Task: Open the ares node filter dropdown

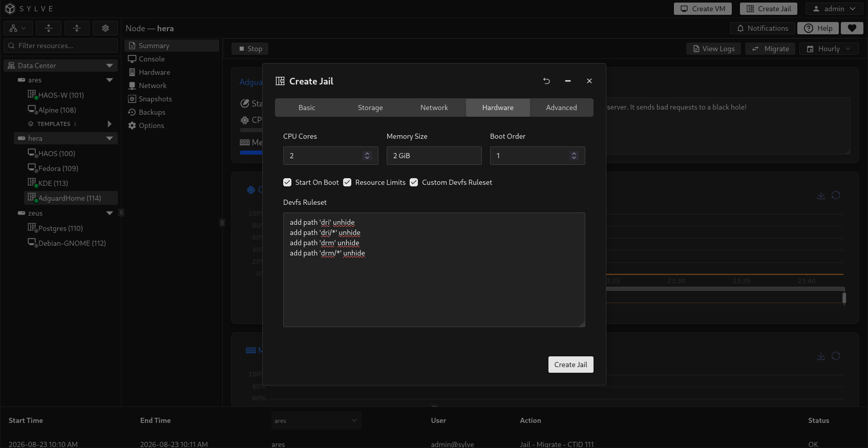Action: coord(316,420)
